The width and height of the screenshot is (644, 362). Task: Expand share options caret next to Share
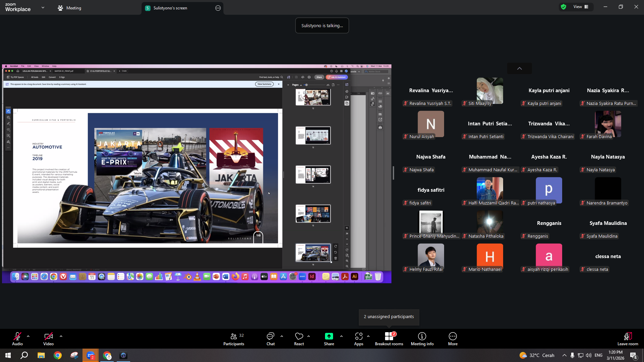click(x=341, y=336)
